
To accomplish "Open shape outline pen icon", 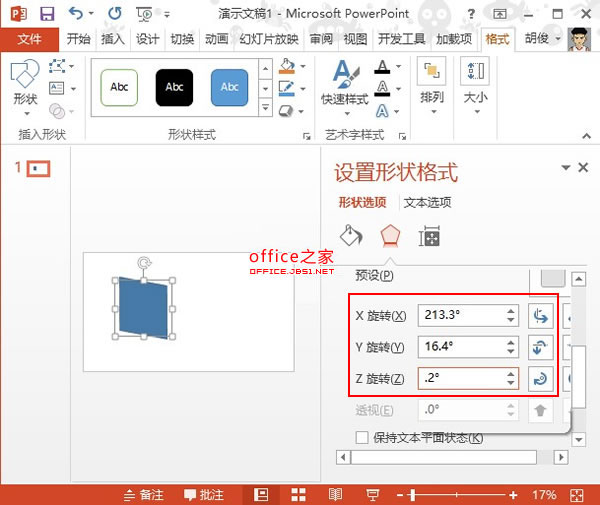I will pyautogui.click(x=287, y=89).
